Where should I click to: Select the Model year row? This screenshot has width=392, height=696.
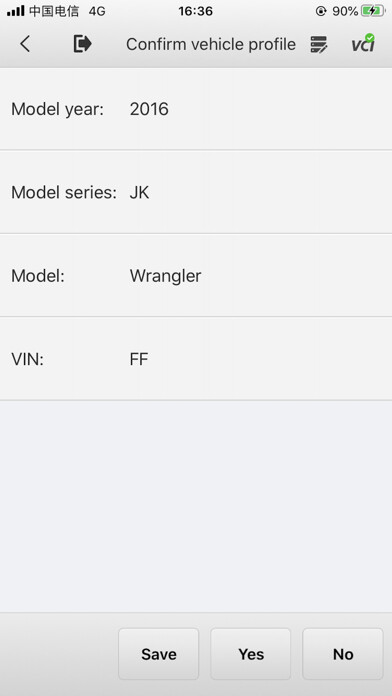[x=196, y=109]
